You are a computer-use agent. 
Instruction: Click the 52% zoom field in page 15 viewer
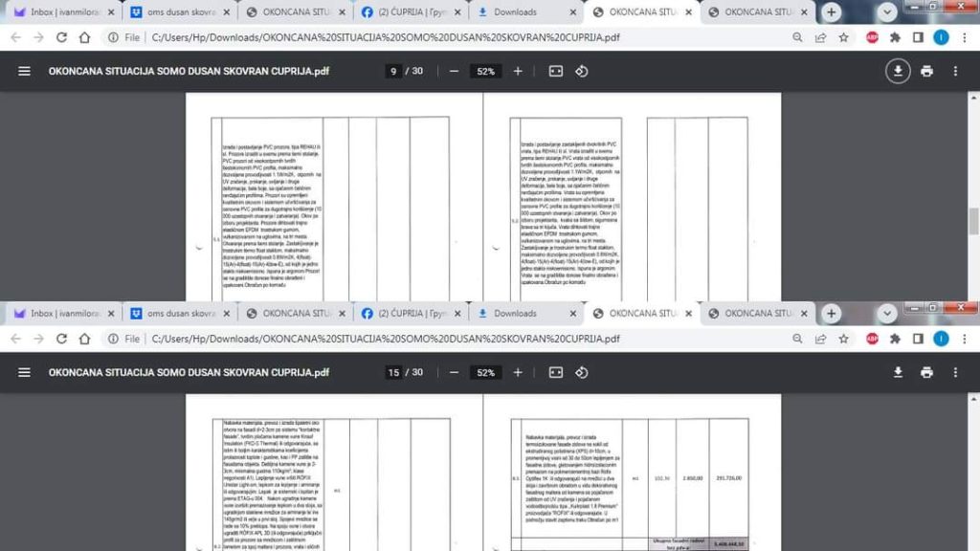click(x=486, y=372)
